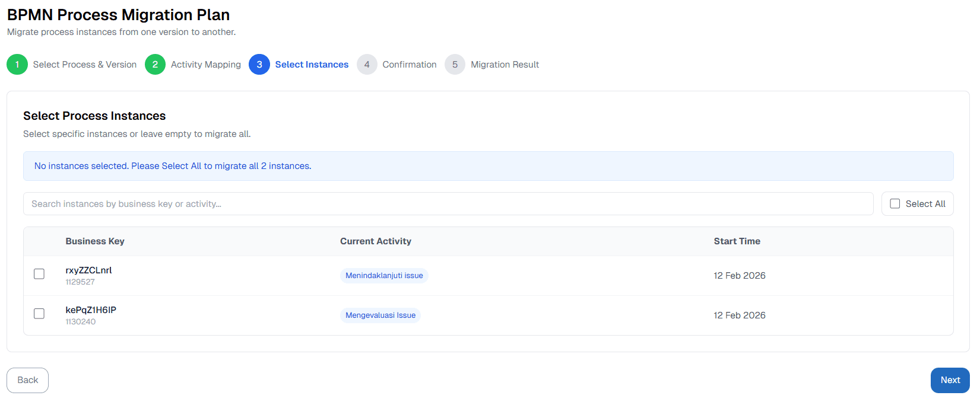Click the Select Process Instances heading
The width and height of the screenshot is (980, 405).
pos(94,116)
